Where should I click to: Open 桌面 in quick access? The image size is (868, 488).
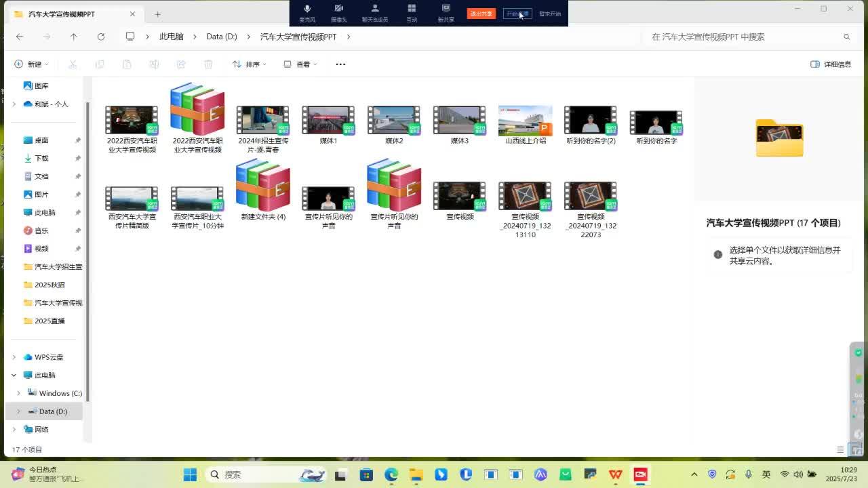(x=41, y=140)
